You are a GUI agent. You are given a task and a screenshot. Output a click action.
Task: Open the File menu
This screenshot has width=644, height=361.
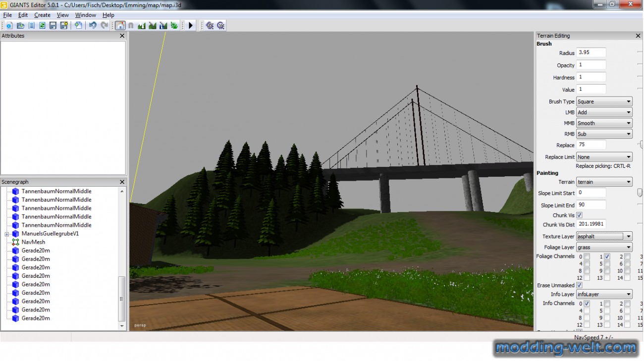(x=7, y=15)
